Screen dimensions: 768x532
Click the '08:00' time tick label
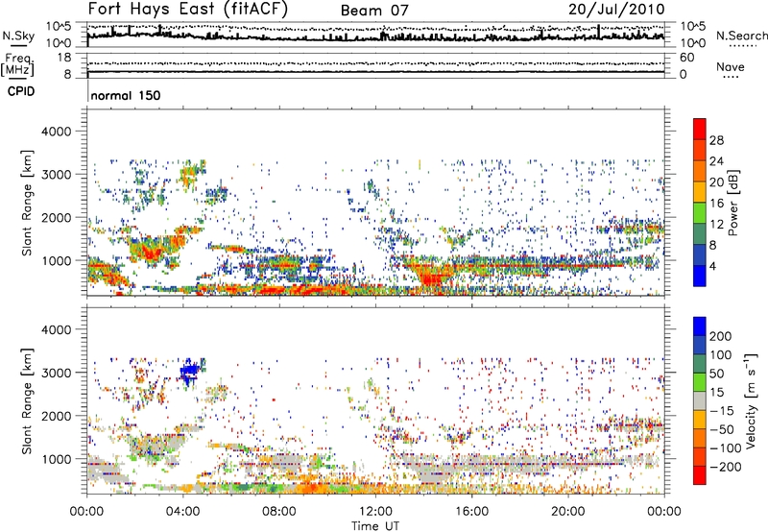coord(279,512)
